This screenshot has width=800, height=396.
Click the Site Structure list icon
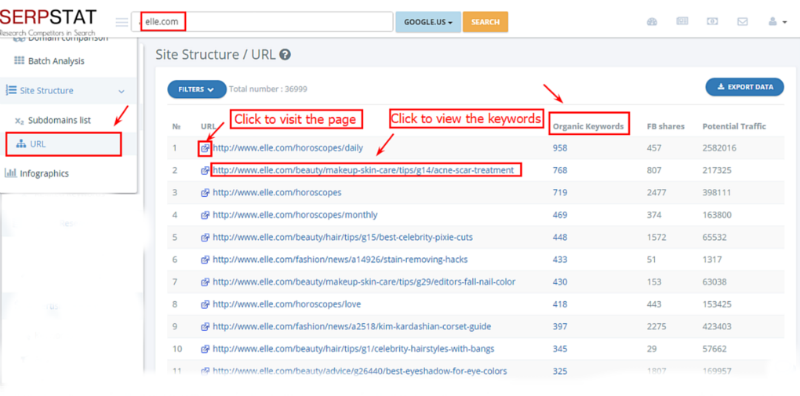(x=11, y=90)
